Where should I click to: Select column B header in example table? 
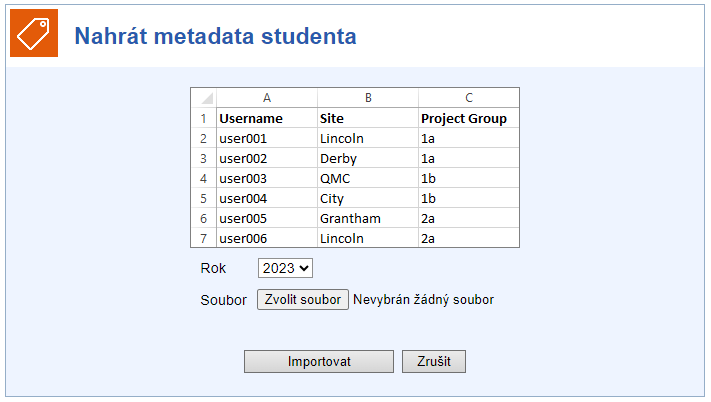[368, 97]
